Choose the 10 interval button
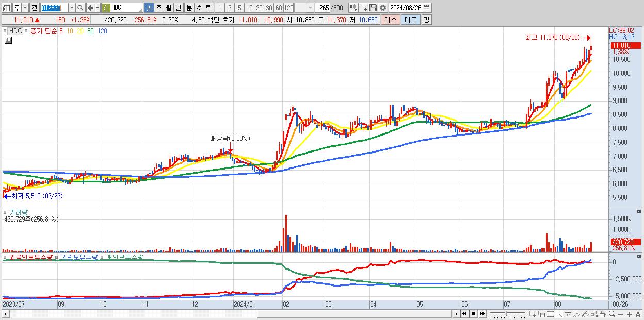This screenshot has width=644, height=320. point(249,8)
